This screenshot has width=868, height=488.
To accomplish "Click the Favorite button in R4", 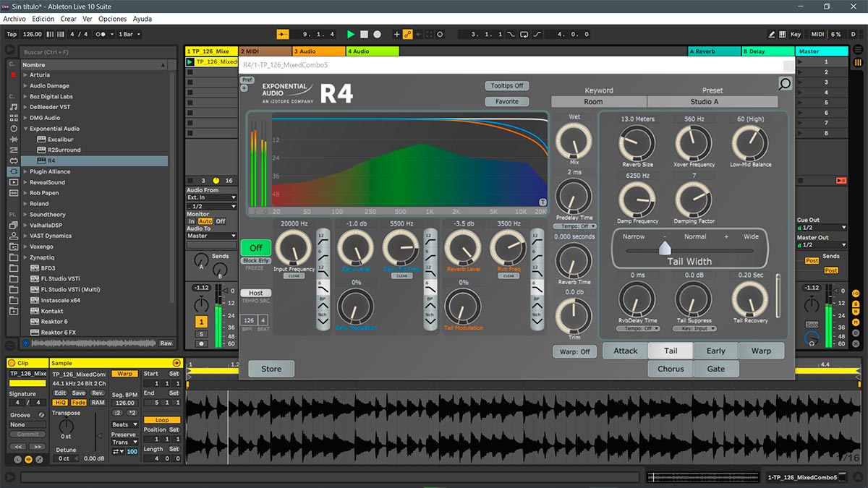I will point(507,102).
